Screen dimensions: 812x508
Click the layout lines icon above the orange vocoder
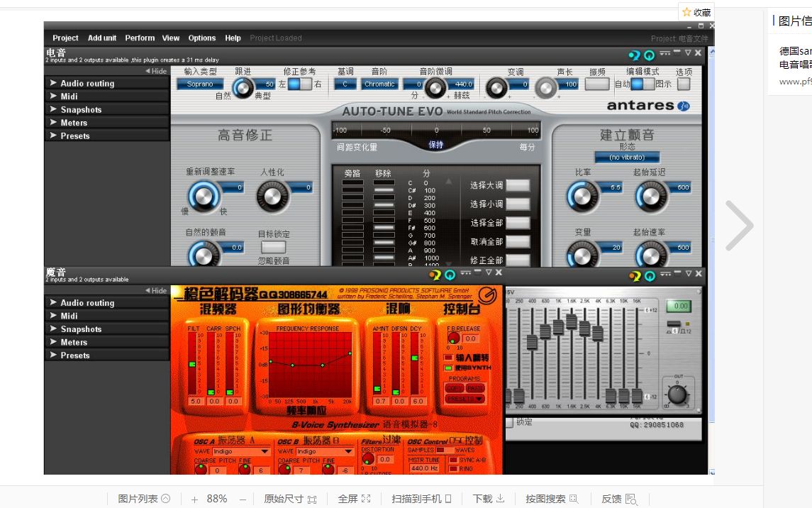point(465,272)
